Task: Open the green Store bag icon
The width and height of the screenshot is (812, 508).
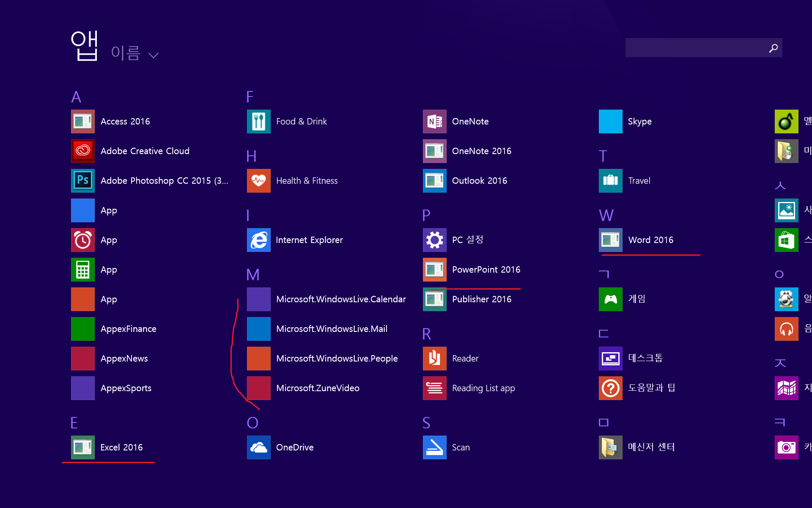Action: pos(787,240)
